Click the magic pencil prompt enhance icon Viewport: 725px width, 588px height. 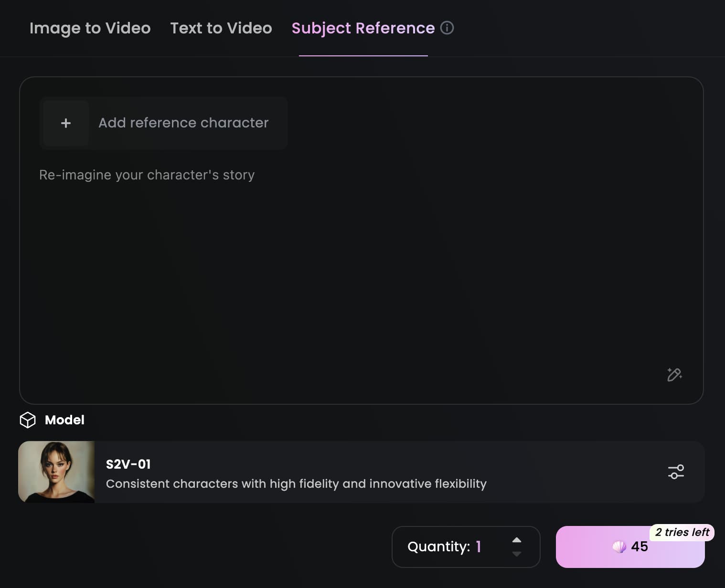tap(674, 375)
